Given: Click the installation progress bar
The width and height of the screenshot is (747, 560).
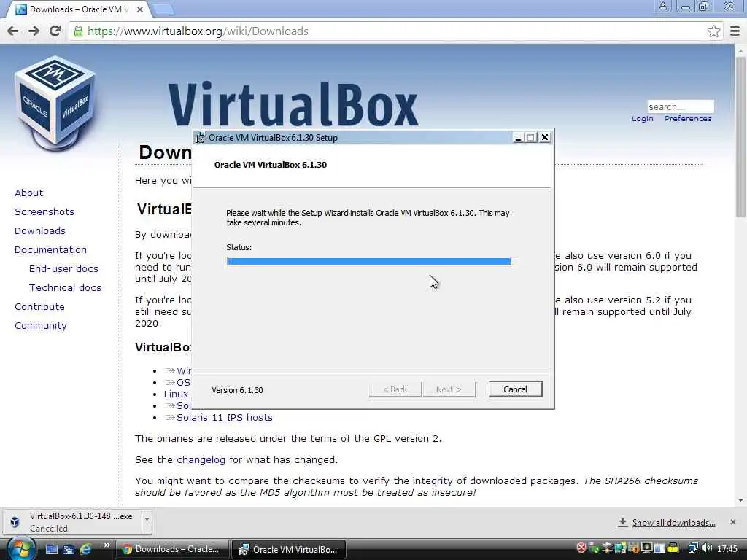Looking at the screenshot, I should click(371, 261).
